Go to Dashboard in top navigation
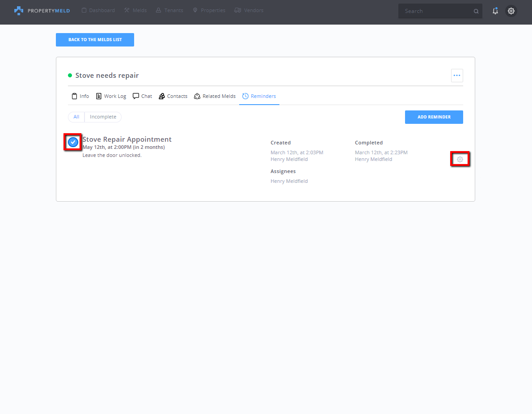532x414 pixels. point(98,10)
